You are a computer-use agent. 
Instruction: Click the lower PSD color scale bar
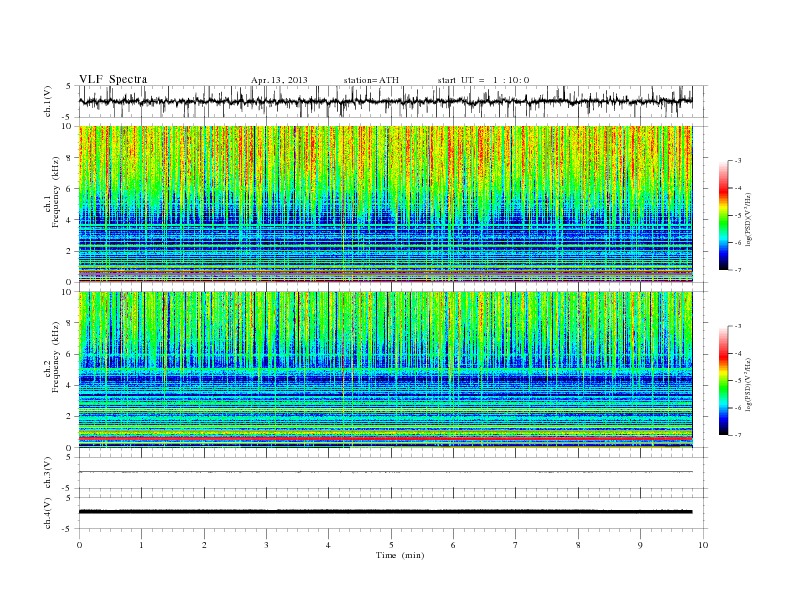coord(723,381)
